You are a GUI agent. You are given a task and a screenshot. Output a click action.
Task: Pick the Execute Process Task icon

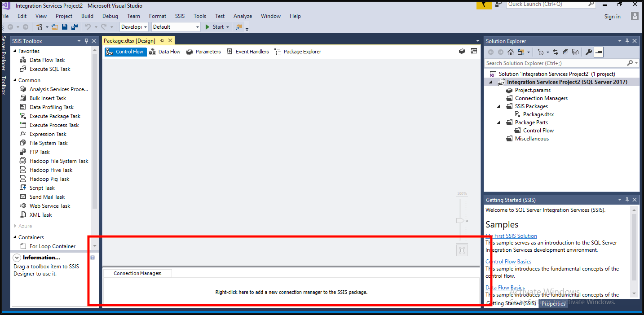[23, 125]
